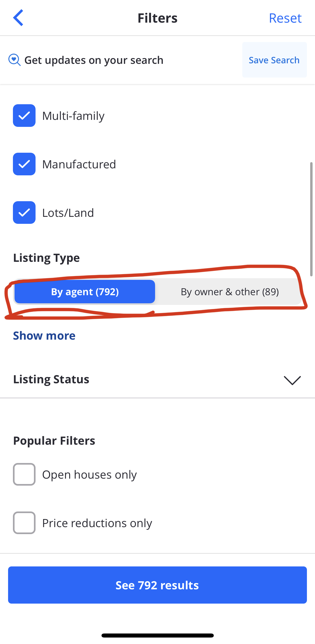Screen dimensions: 315x644
Task: Uncheck the Manufactured checkbox
Action: [24, 164]
